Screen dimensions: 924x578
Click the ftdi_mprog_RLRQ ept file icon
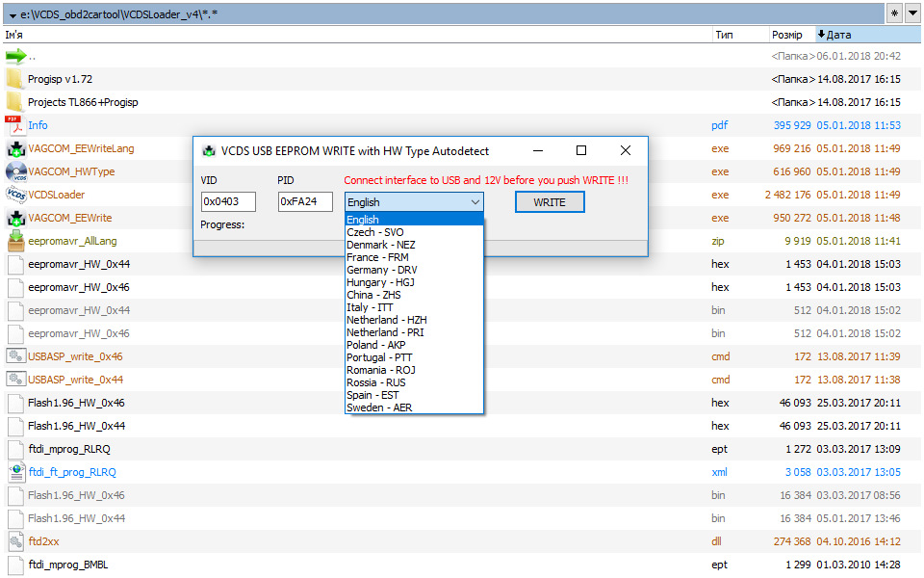click(x=16, y=449)
